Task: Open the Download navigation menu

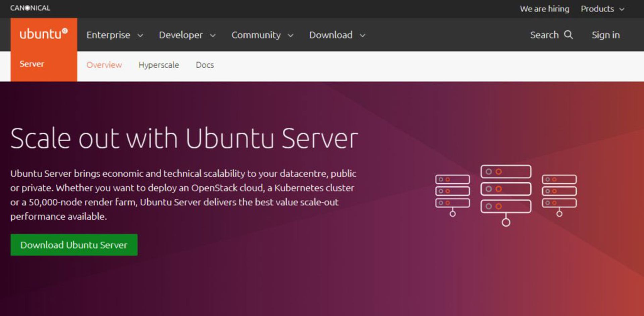Action: [331, 35]
